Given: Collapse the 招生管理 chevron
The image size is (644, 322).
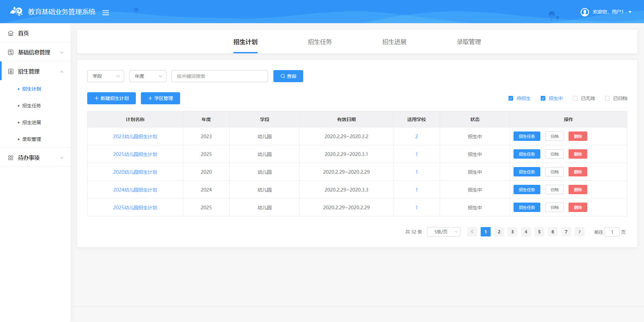Looking at the screenshot, I should point(62,71).
